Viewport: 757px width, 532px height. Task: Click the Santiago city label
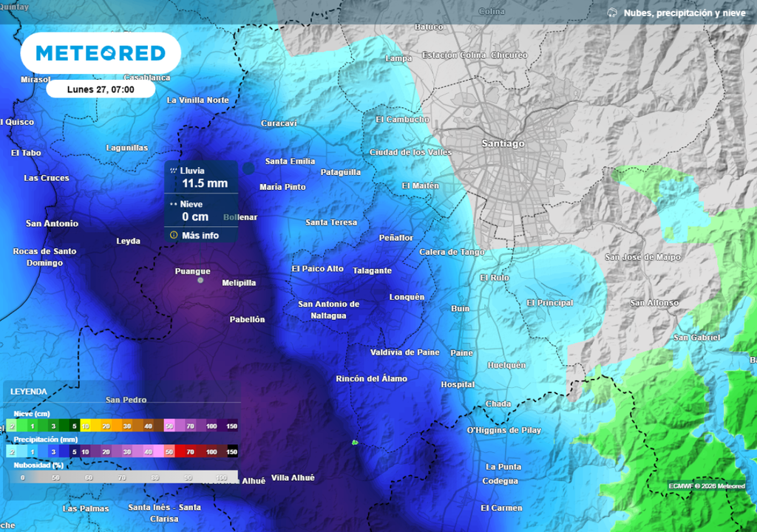click(x=503, y=143)
